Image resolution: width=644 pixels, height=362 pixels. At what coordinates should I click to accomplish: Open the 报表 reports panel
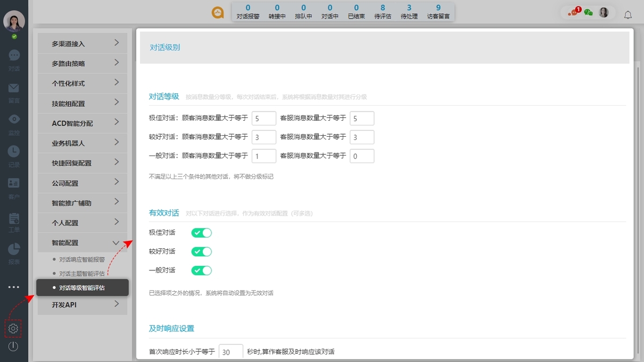[x=13, y=252]
